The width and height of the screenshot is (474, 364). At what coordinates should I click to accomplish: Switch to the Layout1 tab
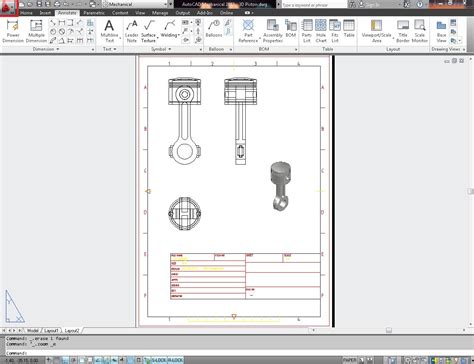tap(51, 330)
